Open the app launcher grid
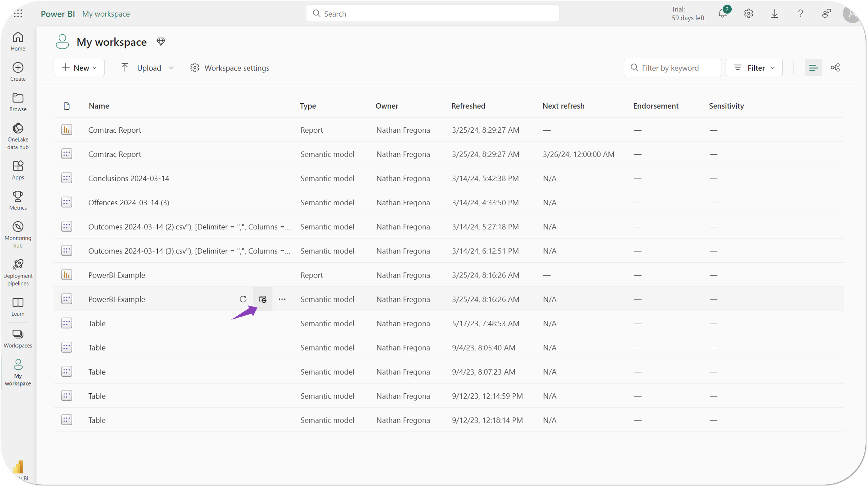868x487 pixels. point(18,14)
